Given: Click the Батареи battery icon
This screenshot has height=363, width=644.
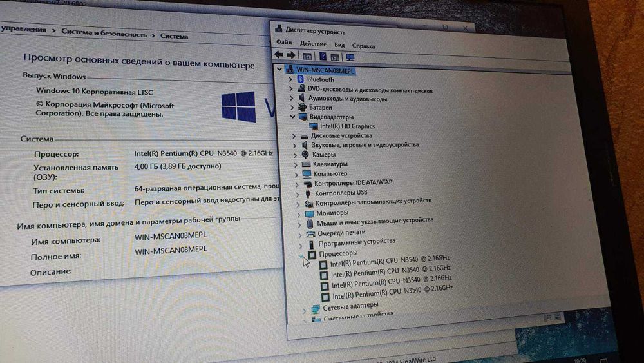Looking at the screenshot, I should click(x=302, y=107).
